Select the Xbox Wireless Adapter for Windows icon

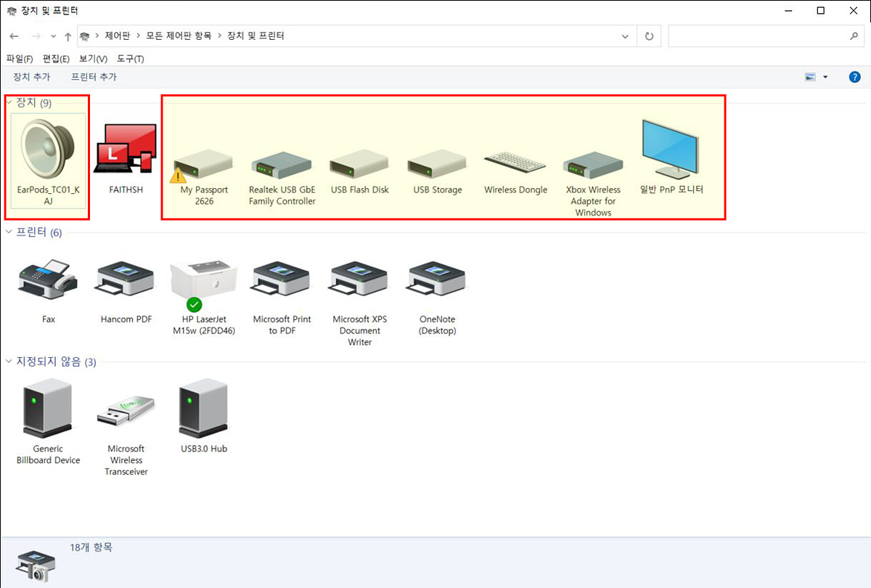(593, 165)
